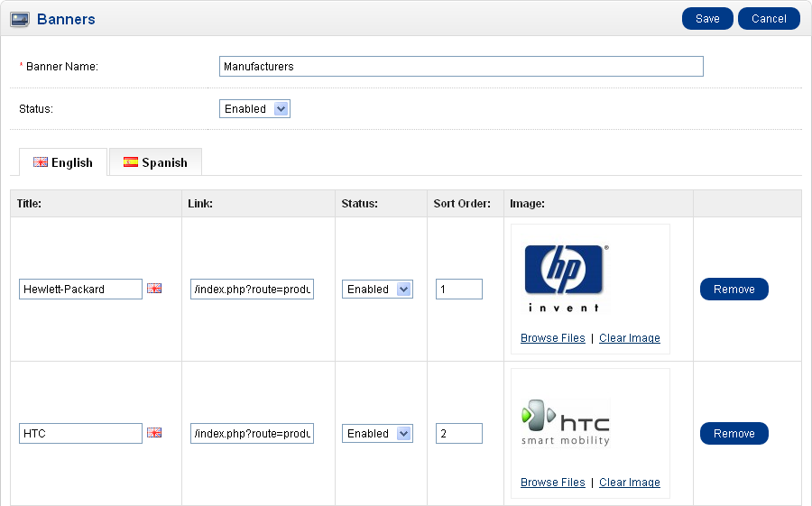This screenshot has width=812, height=506.
Task: Click the Hewlett-Packard title input field
Action: click(81, 289)
